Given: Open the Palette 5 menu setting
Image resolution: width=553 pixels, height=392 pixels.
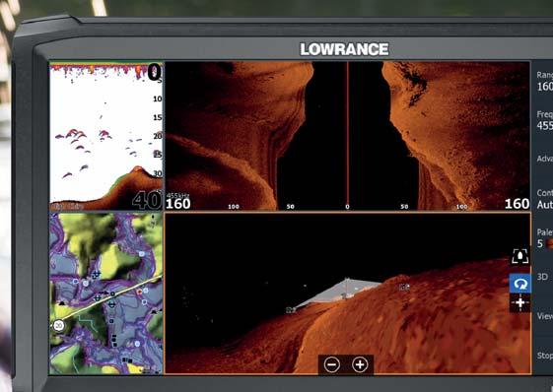Looking at the screenshot, I should coord(544,238).
